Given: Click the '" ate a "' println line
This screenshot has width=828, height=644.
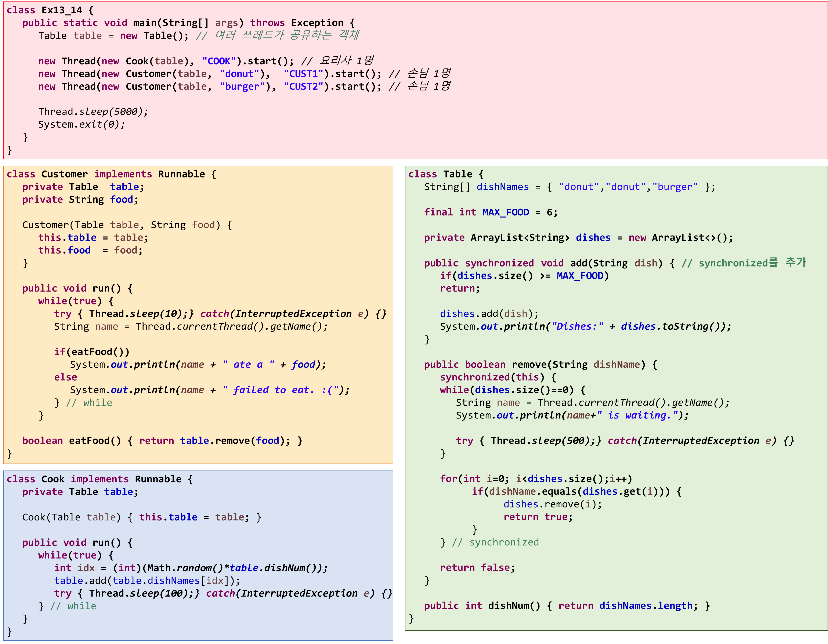Looking at the screenshot, I should [x=198, y=365].
